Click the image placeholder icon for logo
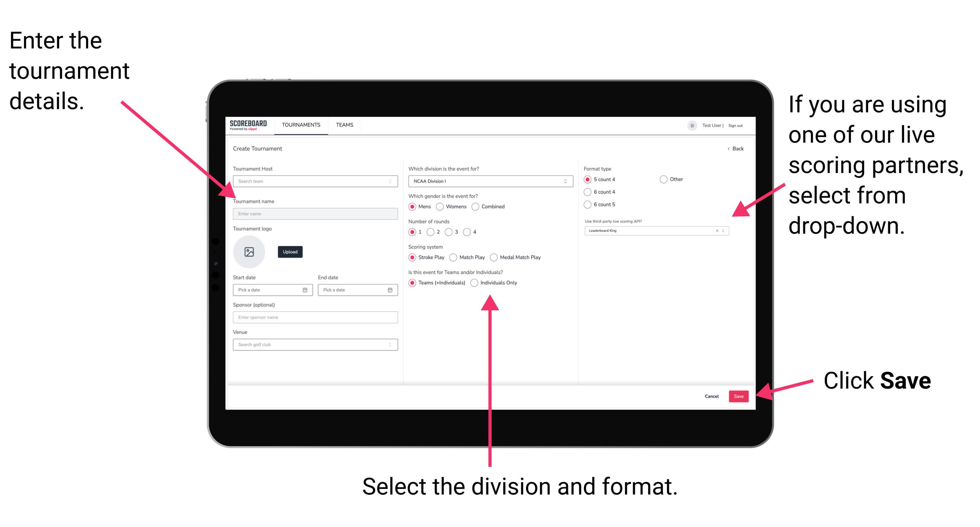Screen dimensions: 980x527 (x=249, y=252)
